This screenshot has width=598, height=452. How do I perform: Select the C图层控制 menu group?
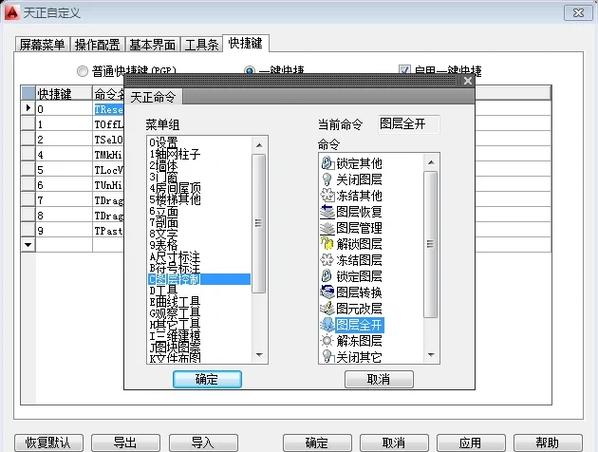[x=199, y=279]
